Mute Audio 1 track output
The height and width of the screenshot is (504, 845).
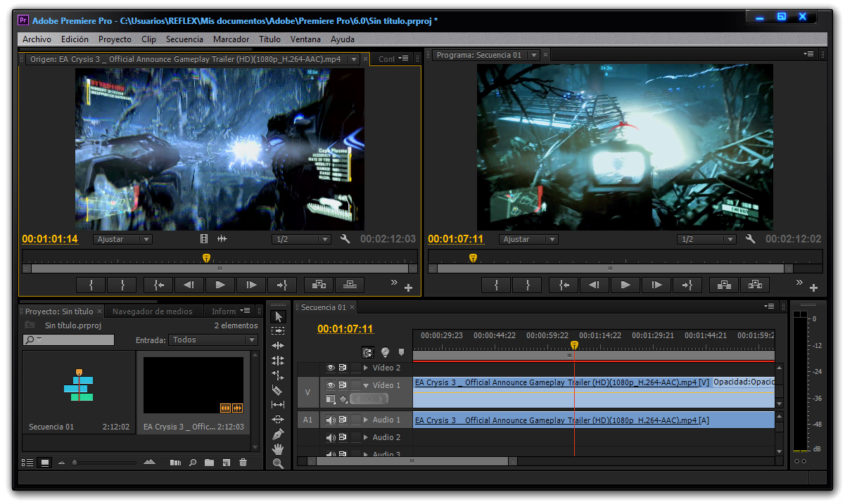click(331, 420)
